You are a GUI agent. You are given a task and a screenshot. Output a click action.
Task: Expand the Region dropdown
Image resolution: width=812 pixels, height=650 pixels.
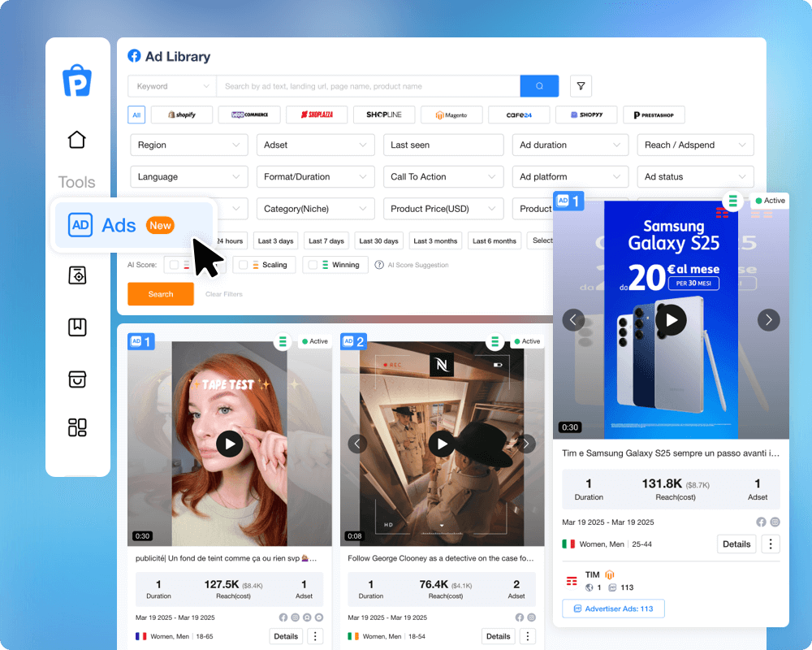tap(189, 145)
